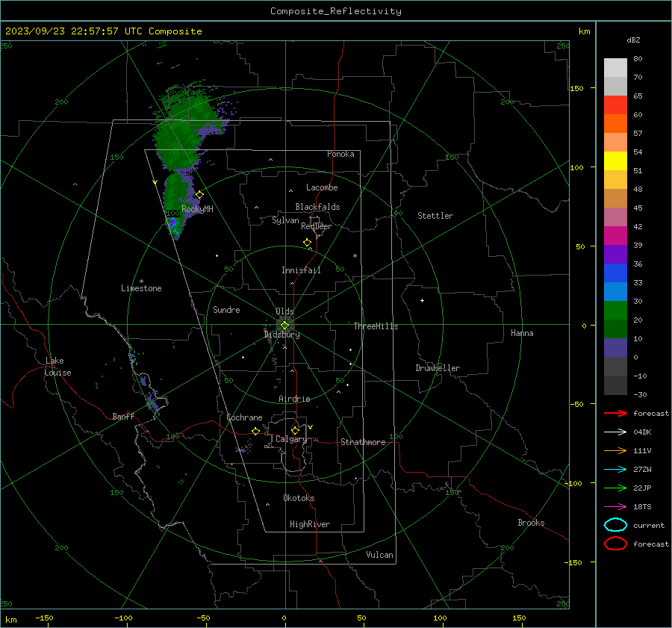Click the red forecast arrow in legend
672x628 pixels.
click(x=615, y=413)
